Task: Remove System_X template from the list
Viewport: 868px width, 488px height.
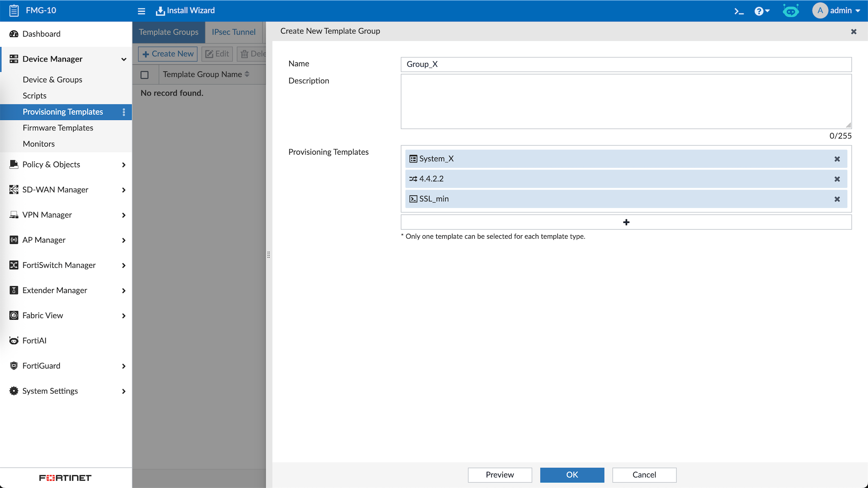Action: click(x=837, y=159)
